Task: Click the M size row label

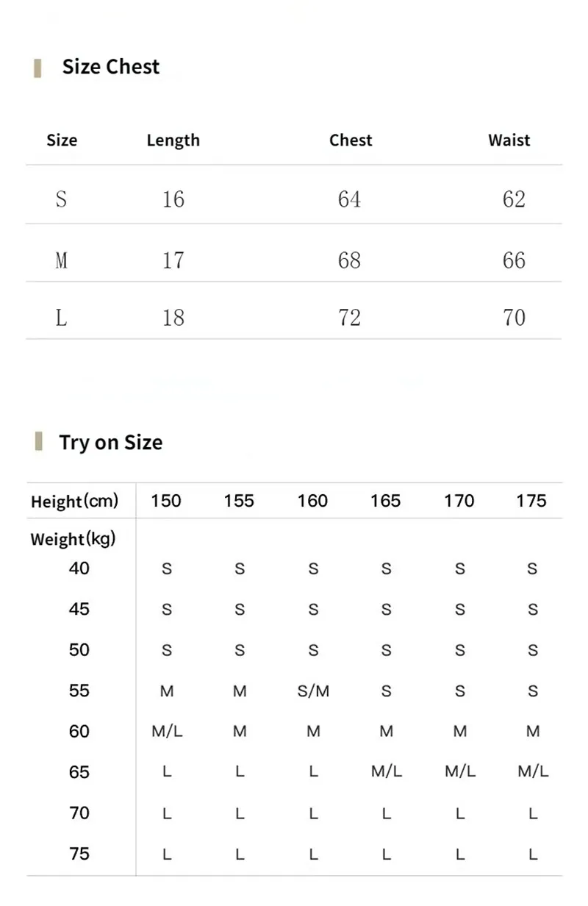Action: click(x=61, y=260)
